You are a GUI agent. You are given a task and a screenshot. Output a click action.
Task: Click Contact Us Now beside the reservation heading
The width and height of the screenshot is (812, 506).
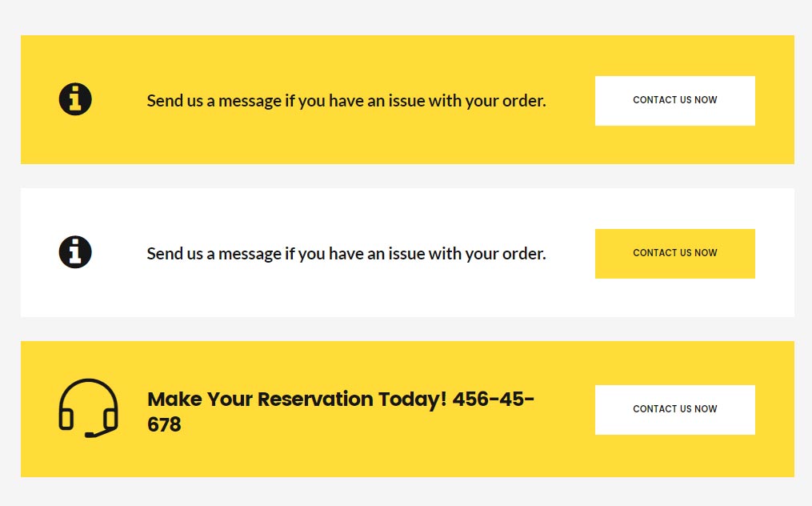click(x=674, y=410)
